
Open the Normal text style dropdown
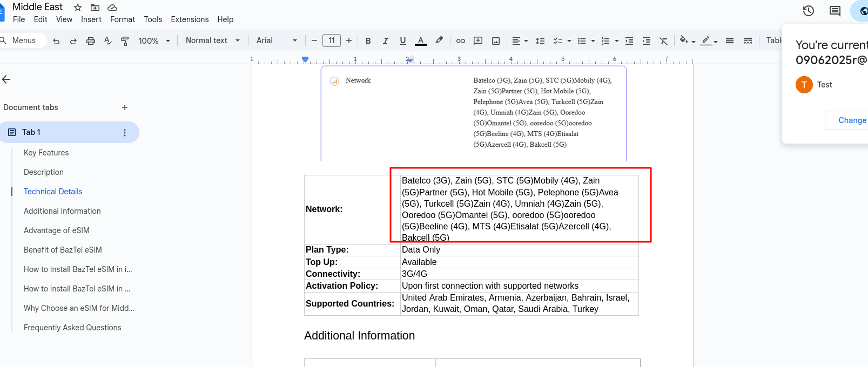click(x=213, y=40)
